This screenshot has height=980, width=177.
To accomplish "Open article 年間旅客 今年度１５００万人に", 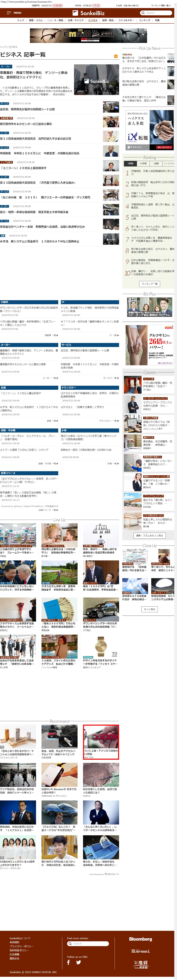I will coord(39,153).
